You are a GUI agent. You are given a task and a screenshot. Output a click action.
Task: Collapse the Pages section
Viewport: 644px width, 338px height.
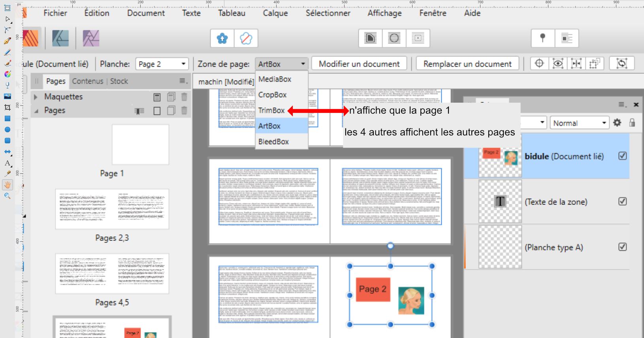coord(36,111)
